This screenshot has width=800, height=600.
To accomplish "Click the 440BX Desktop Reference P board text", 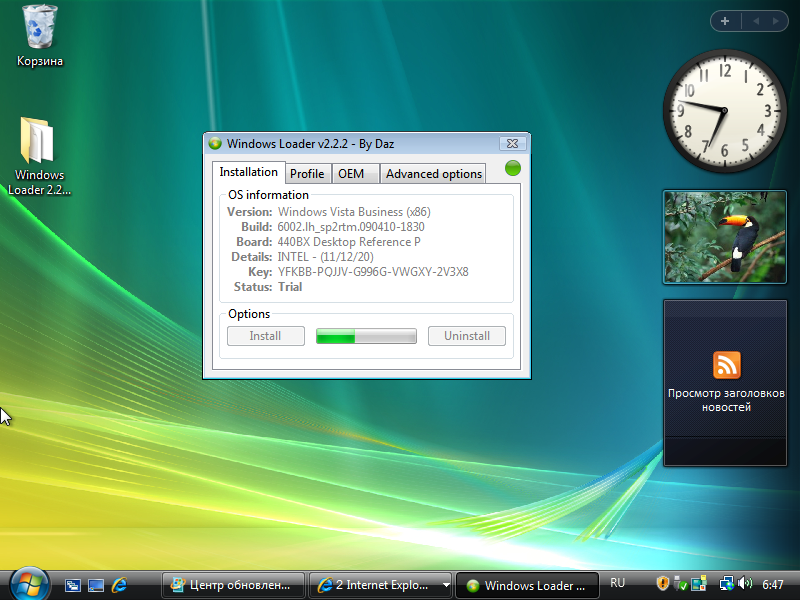I will point(349,242).
